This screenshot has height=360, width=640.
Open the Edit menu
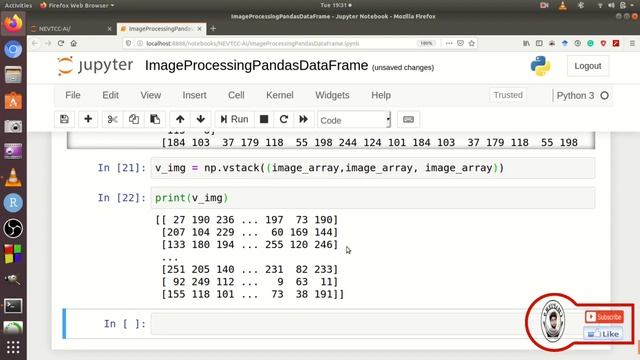pyautogui.click(x=110, y=95)
